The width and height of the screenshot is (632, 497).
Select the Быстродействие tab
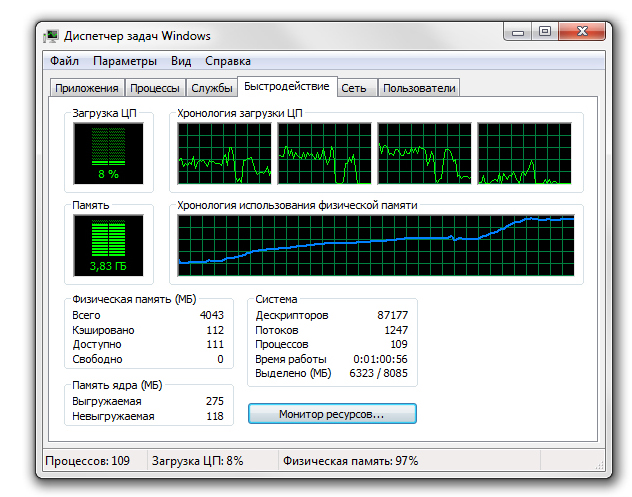pos(287,86)
